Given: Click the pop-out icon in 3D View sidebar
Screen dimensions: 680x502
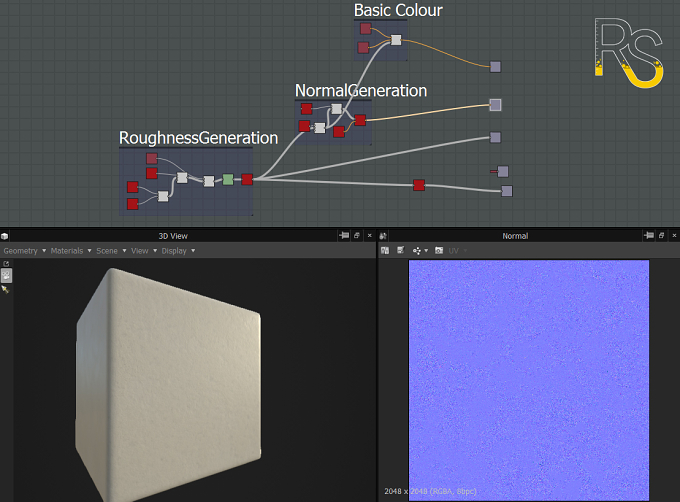Looking at the screenshot, I should (6, 264).
